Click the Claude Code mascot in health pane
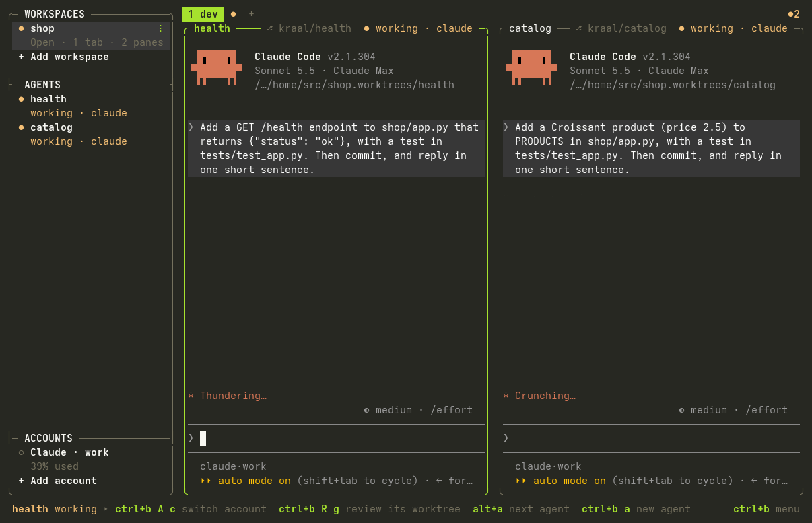 217,68
